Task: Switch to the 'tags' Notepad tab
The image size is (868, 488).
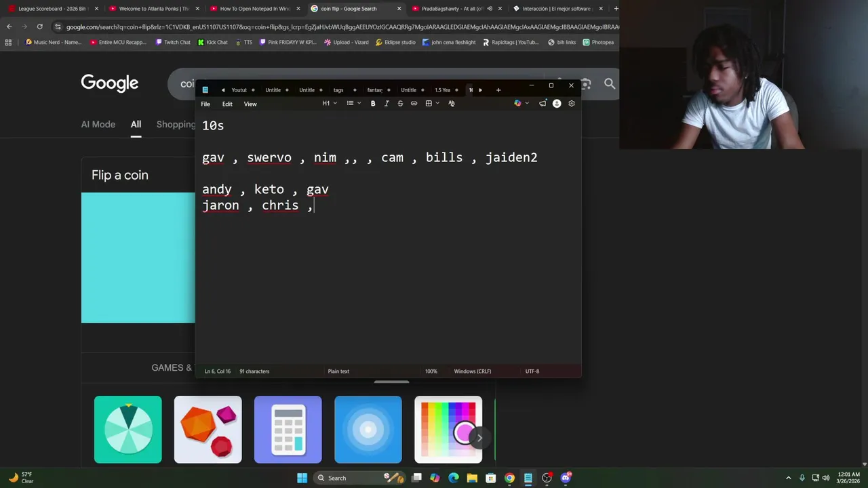Action: point(338,90)
